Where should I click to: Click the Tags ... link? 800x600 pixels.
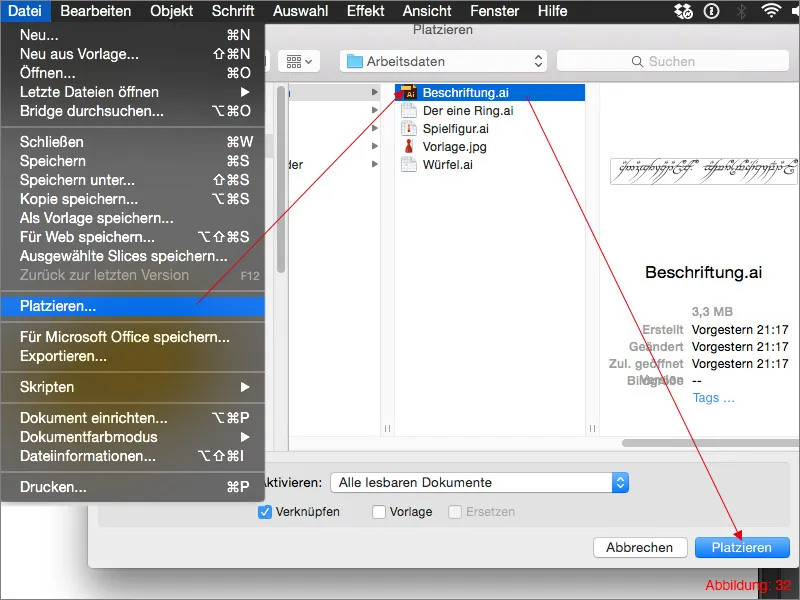coord(713,397)
